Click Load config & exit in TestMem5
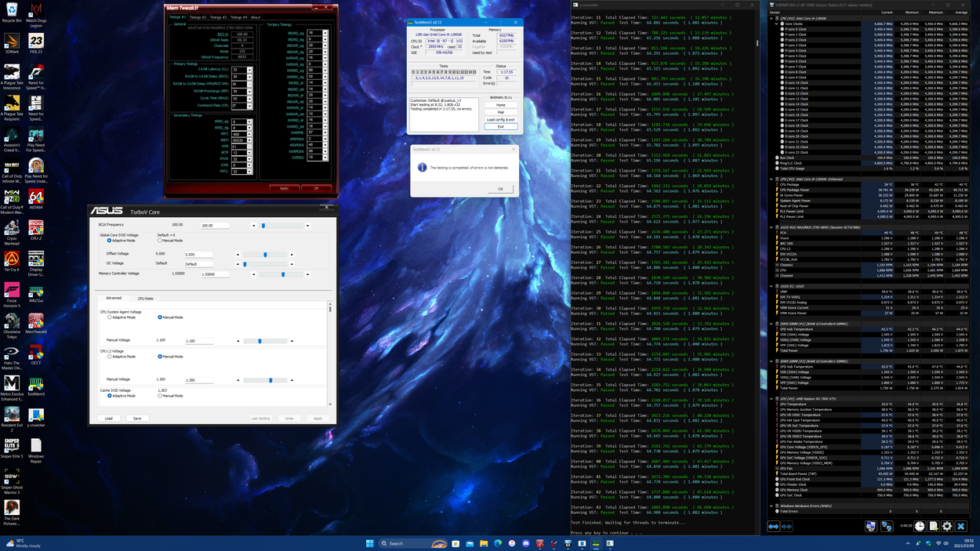The width and height of the screenshot is (980, 551). click(501, 120)
